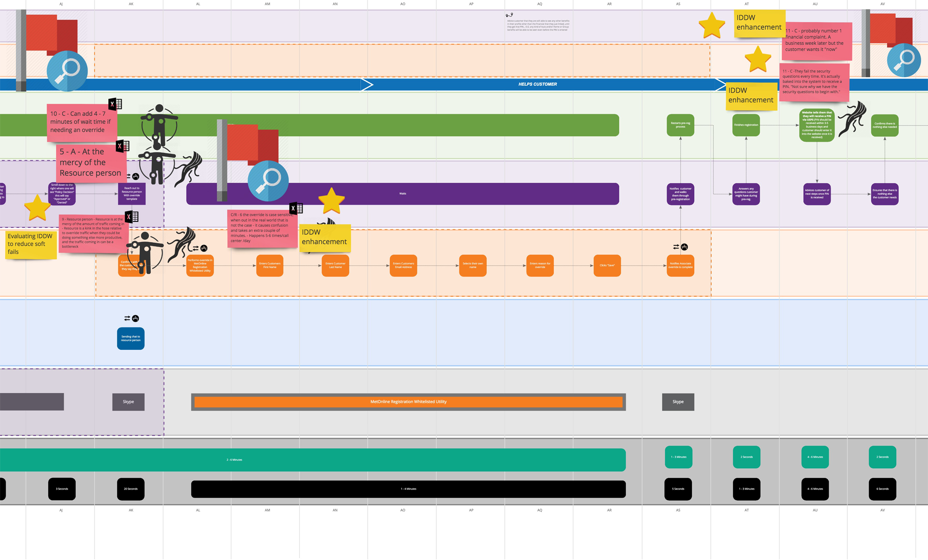Click swap arrows icon above Sending chat node

coord(127,318)
